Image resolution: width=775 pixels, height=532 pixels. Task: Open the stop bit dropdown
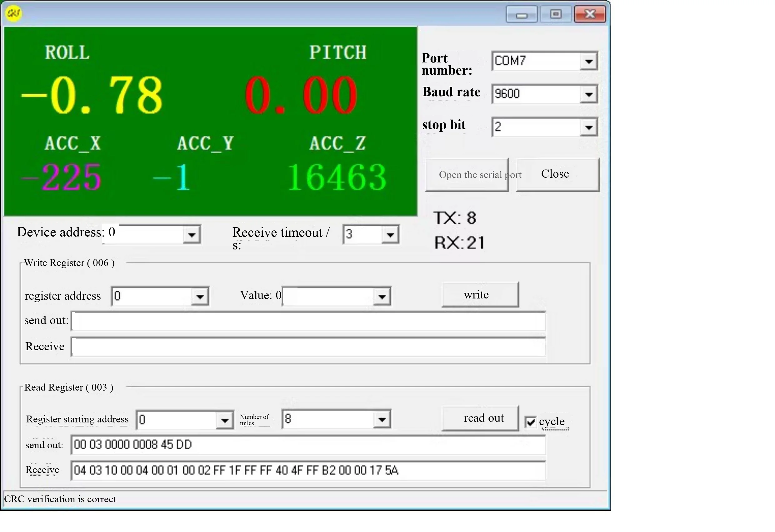pyautogui.click(x=588, y=127)
